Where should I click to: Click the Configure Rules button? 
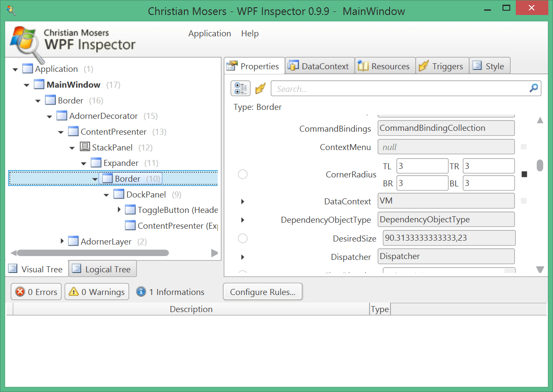(262, 292)
